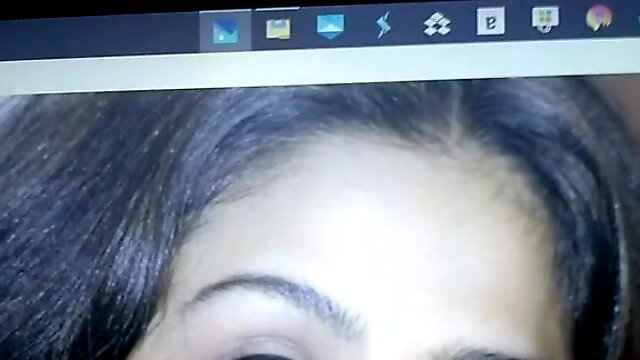This screenshot has height=360, width=640.
Task: Choose the white Dropbox box logo
Action: [436, 24]
